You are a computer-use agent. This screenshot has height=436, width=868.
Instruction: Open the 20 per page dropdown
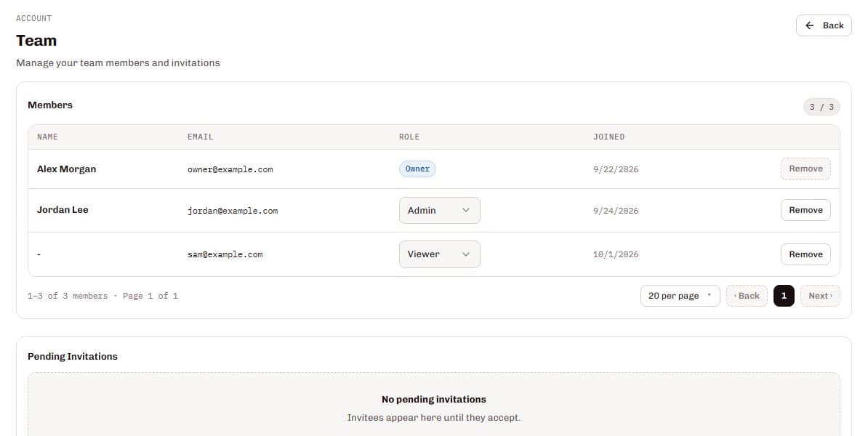click(x=680, y=296)
